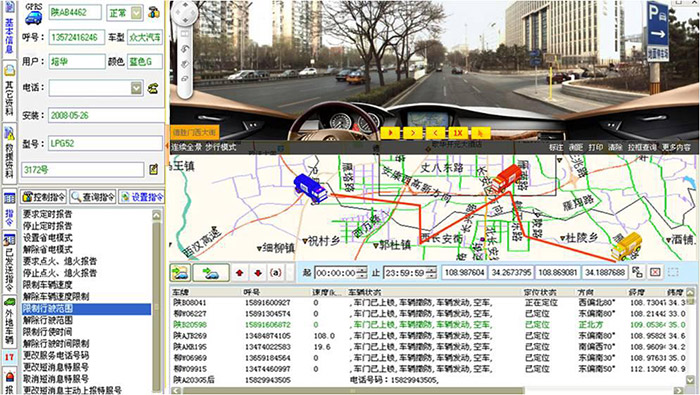Switch to the 设置指令 tab
Screen dimensions: 700x395
(142, 197)
